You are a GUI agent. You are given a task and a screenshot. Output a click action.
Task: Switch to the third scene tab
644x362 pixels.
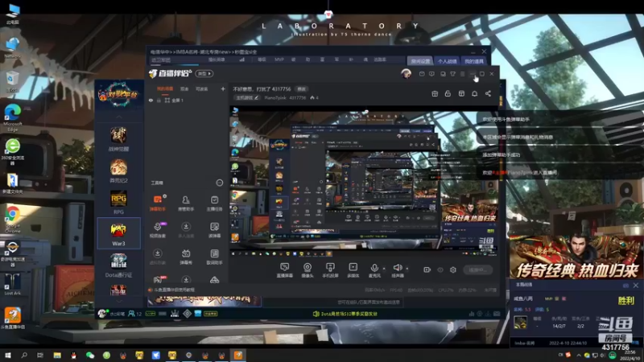pyautogui.click(x=202, y=88)
